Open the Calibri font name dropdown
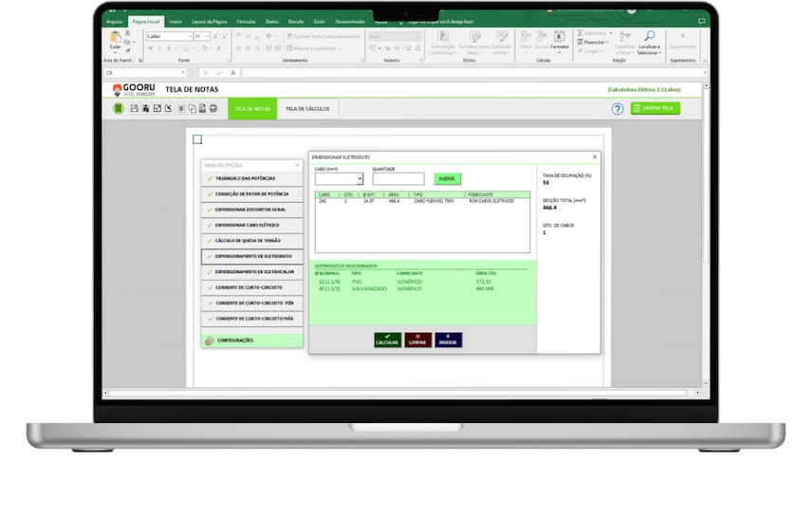Screen dimensions: 812x515 coord(191,36)
